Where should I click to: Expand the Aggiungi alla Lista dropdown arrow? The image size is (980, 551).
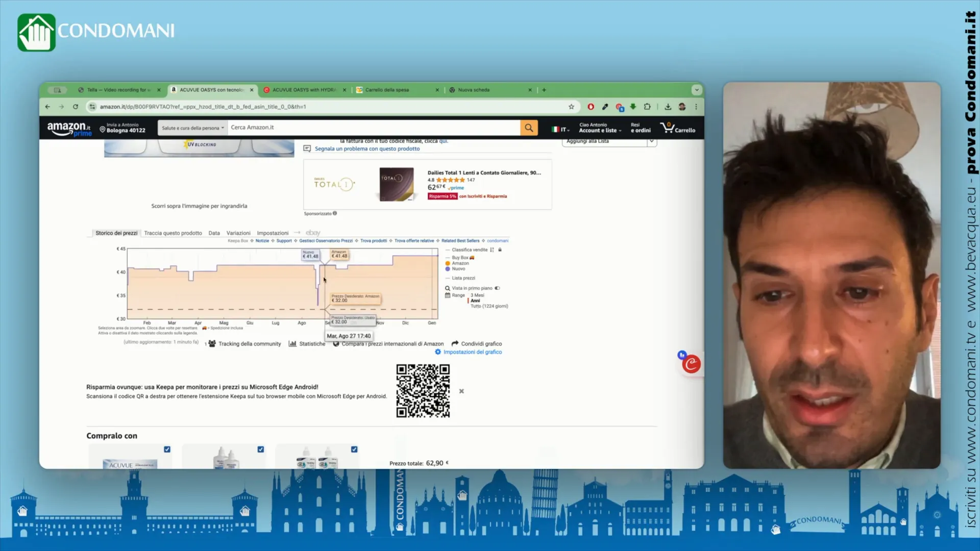point(652,141)
